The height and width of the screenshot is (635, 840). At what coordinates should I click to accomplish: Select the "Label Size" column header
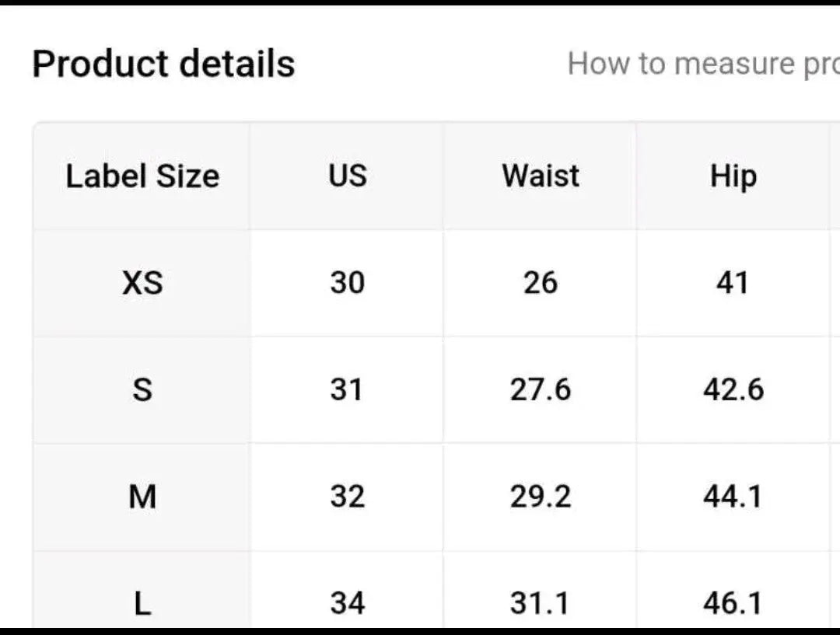tap(142, 176)
